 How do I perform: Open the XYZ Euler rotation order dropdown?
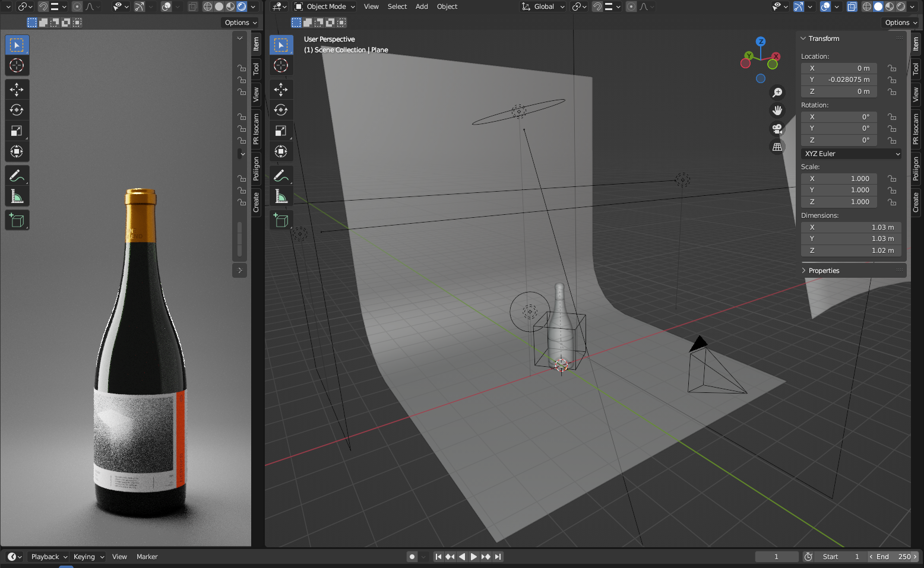(x=851, y=153)
